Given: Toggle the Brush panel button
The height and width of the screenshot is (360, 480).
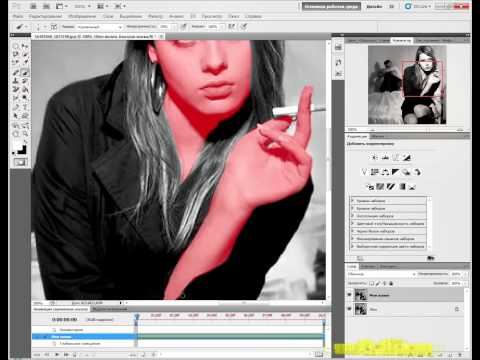Looking at the screenshot, I should click(54, 26).
